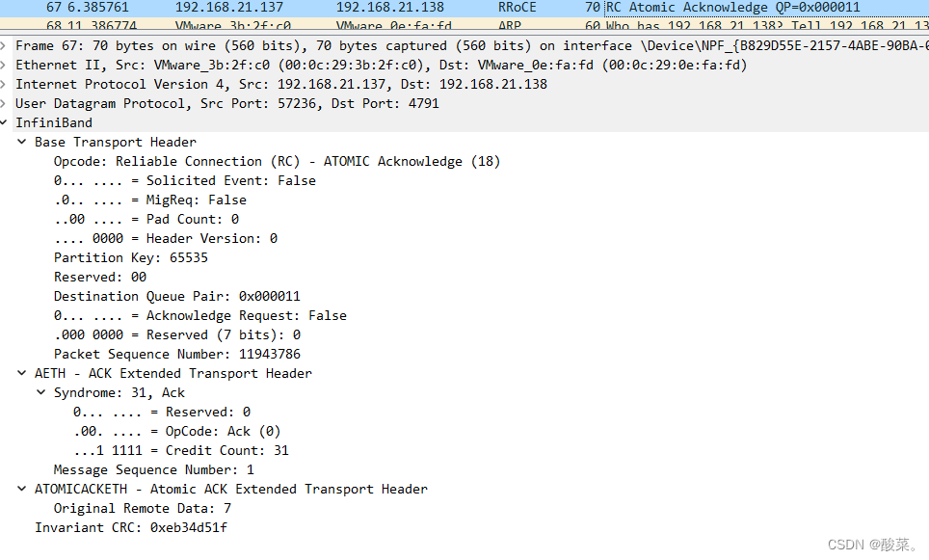Select the Reserved: 00 line

[100, 277]
